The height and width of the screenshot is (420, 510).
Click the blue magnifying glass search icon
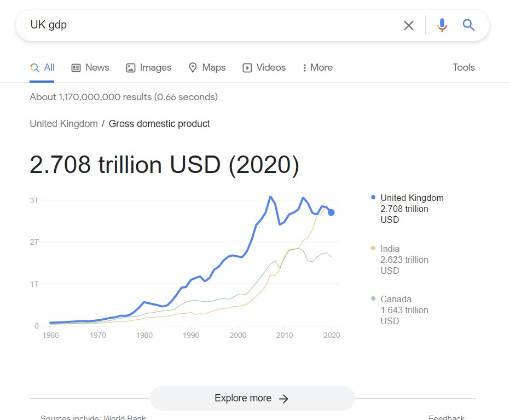468,25
